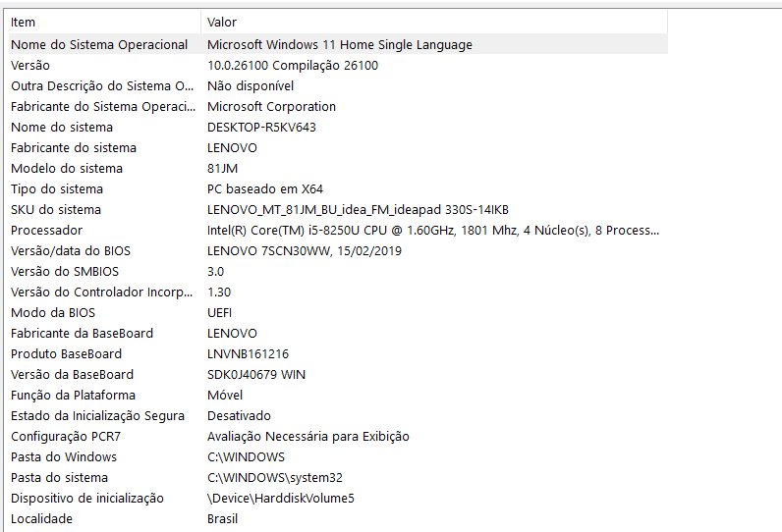The image size is (782, 532).
Task: Click the SMBIOS value '3.0'
Action: (215, 272)
